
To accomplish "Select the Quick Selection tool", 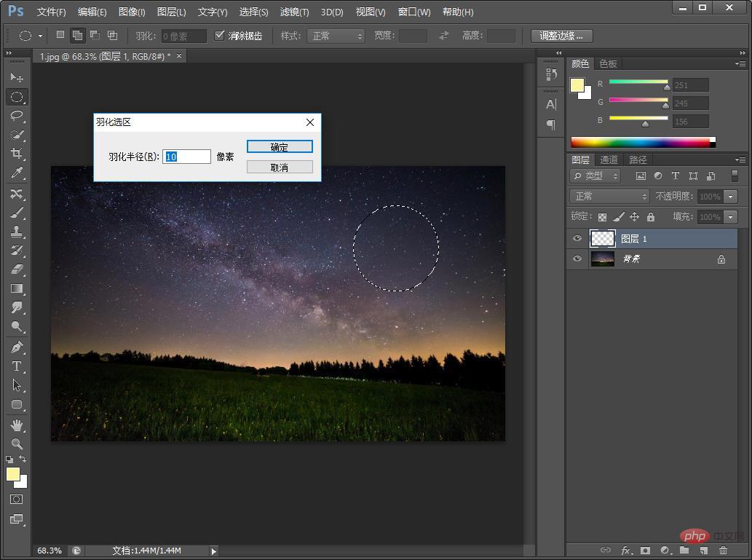I will [17, 135].
